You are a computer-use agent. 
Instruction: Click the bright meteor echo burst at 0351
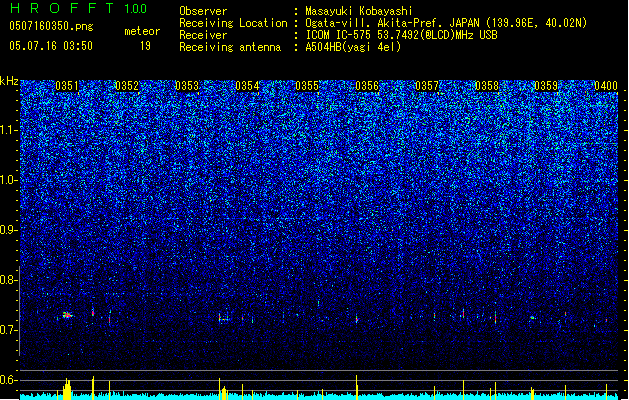(67, 315)
